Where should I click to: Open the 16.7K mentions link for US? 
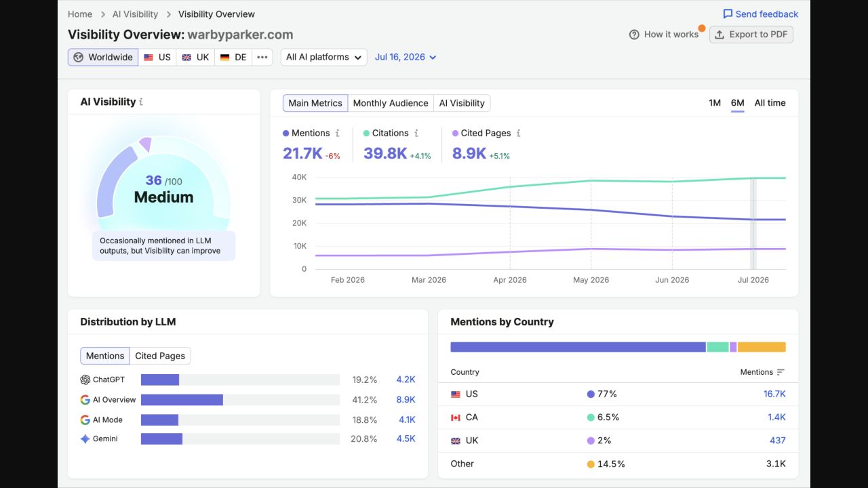click(x=774, y=394)
